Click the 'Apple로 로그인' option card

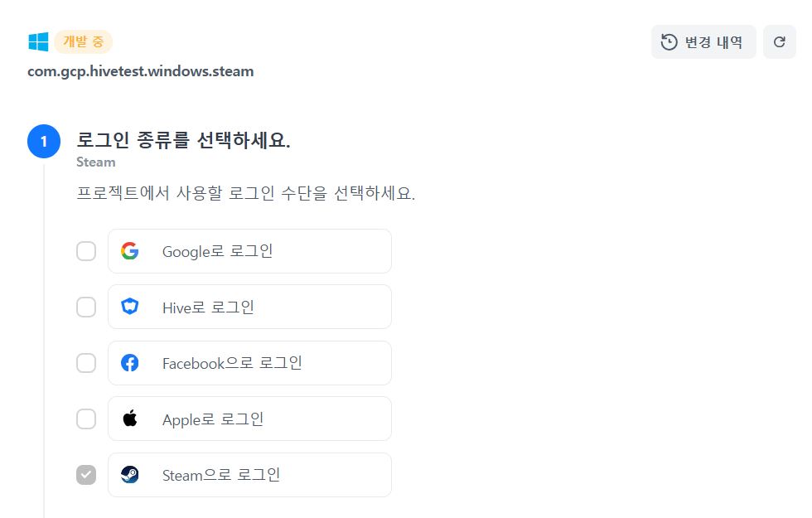click(x=249, y=419)
